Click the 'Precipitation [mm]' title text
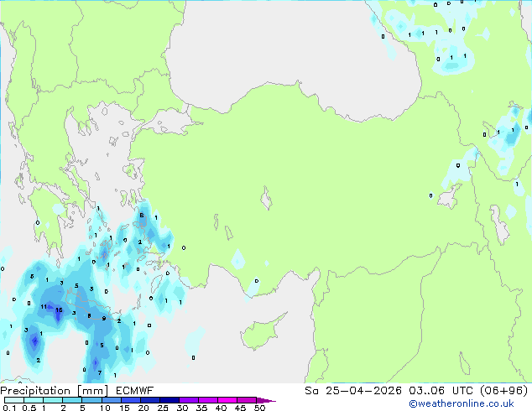The height and width of the screenshot is (411, 532). pos(55,391)
